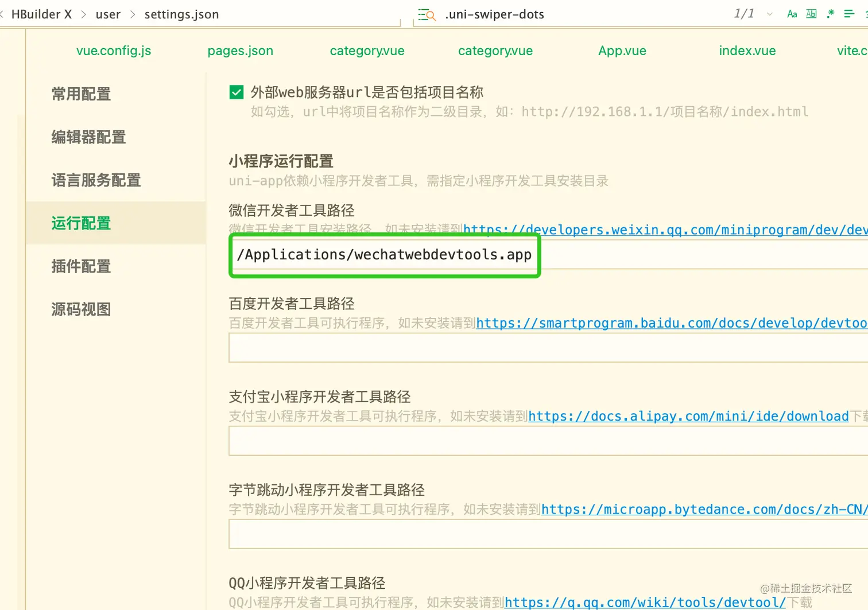Screen dimensions: 868x610
Task: Click the settings.json breadcrumb segment
Action: (x=181, y=14)
